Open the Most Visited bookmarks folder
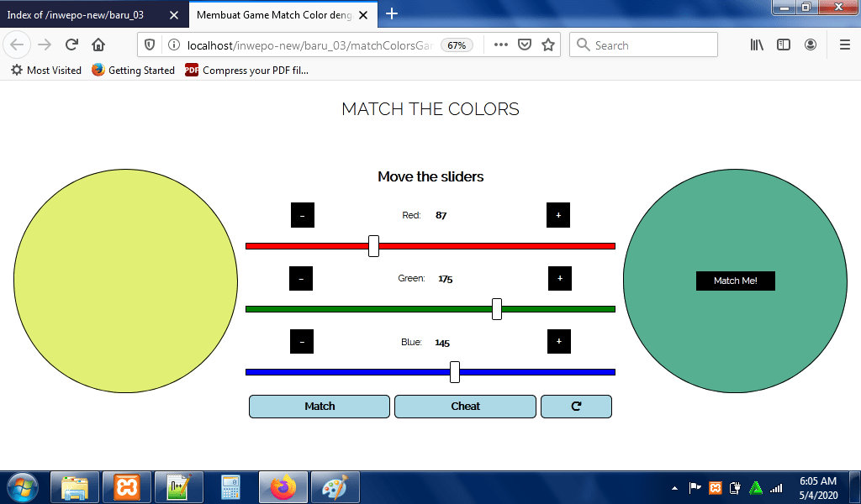861x504 pixels. 46,71
